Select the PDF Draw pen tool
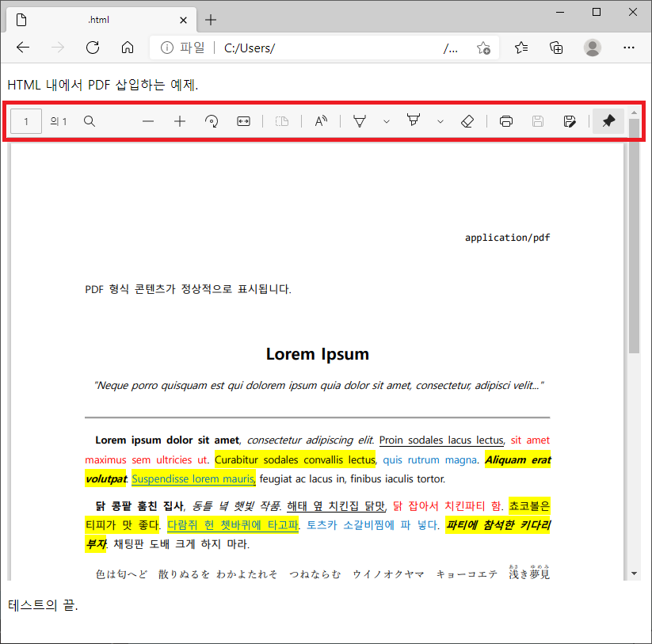This screenshot has width=652, height=644. 360,121
